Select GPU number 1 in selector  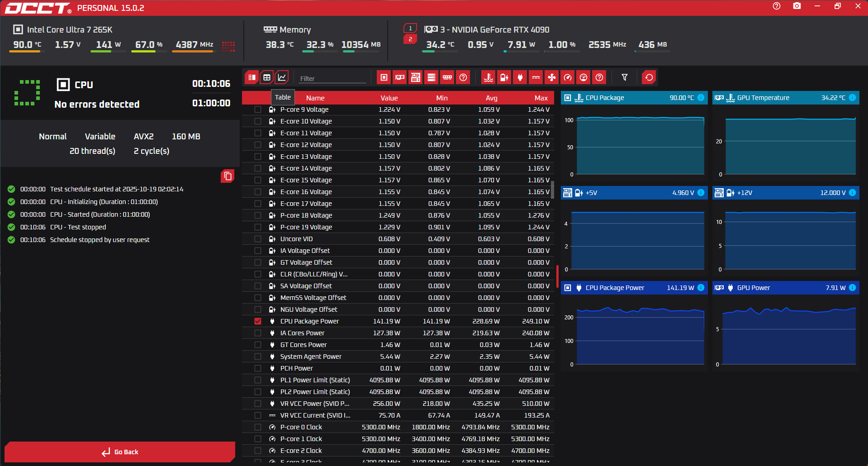pos(410,29)
